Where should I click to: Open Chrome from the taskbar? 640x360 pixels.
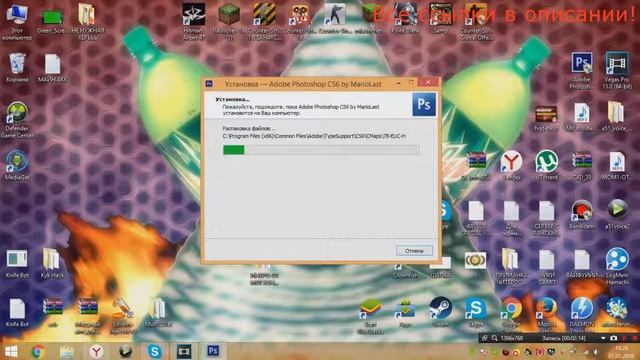(38, 351)
